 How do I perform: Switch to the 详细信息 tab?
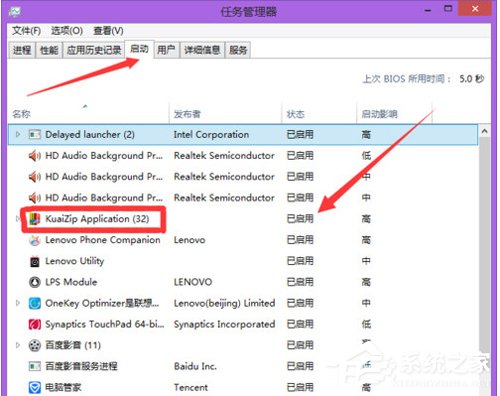[x=202, y=50]
